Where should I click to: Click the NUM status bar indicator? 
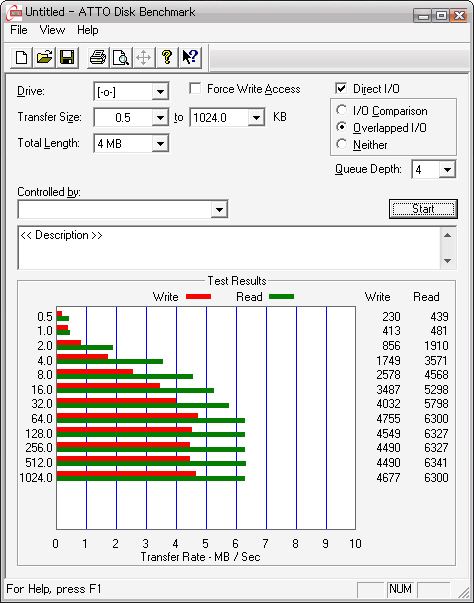pyautogui.click(x=400, y=589)
